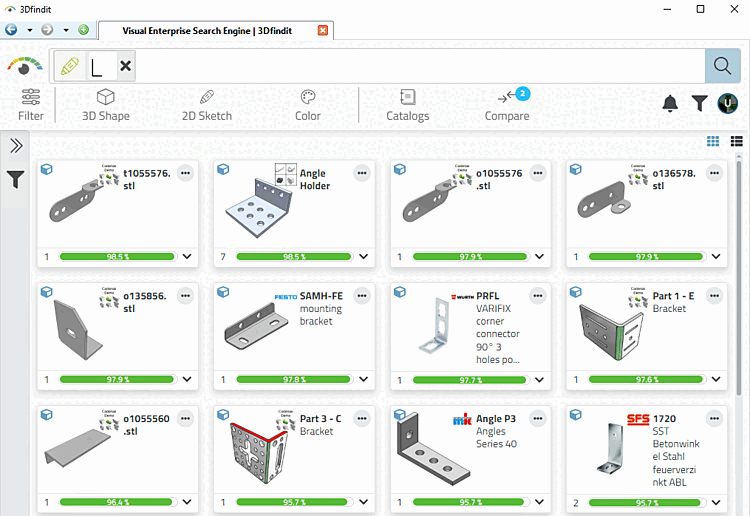
Task: Open more options for t1055576.stl
Action: coord(186,173)
